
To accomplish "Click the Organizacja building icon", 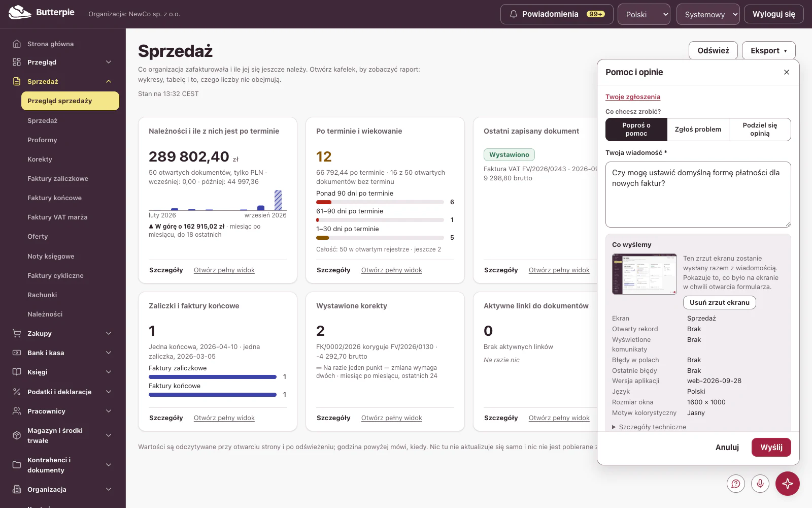I will (x=17, y=489).
